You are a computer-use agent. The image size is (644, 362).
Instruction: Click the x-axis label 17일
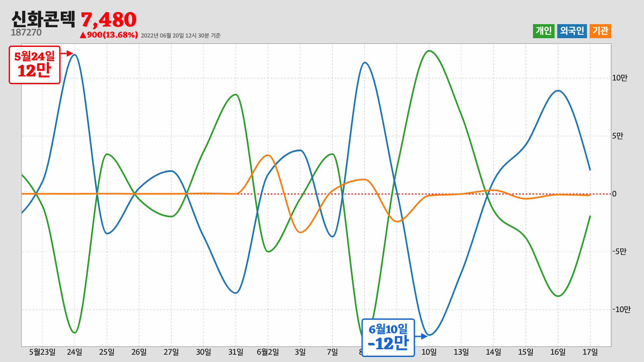click(590, 352)
